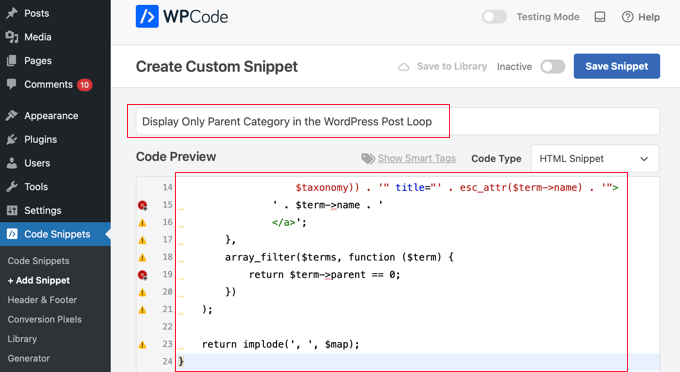The height and width of the screenshot is (372, 680).
Task: Click the warning icon on line 20
Action: point(142,293)
